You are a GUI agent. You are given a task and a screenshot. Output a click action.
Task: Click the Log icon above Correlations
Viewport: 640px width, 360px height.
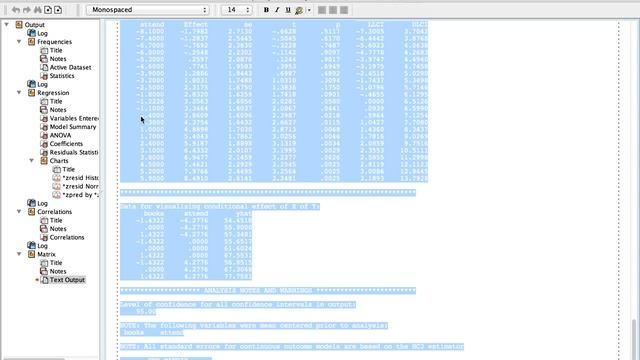click(31, 203)
